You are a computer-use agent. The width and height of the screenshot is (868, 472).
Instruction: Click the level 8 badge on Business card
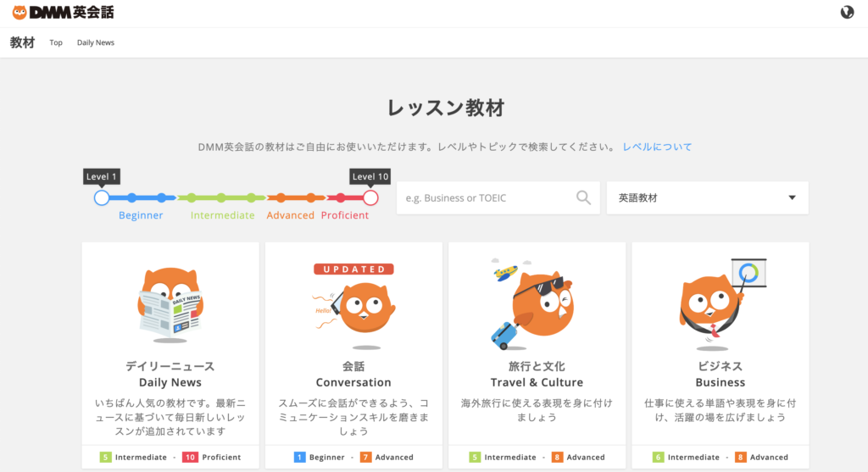pos(740,457)
